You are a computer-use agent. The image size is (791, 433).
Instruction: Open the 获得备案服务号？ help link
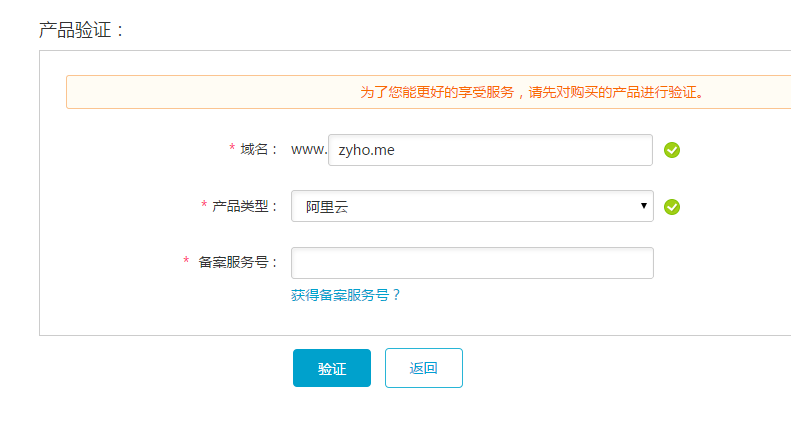tap(346, 295)
